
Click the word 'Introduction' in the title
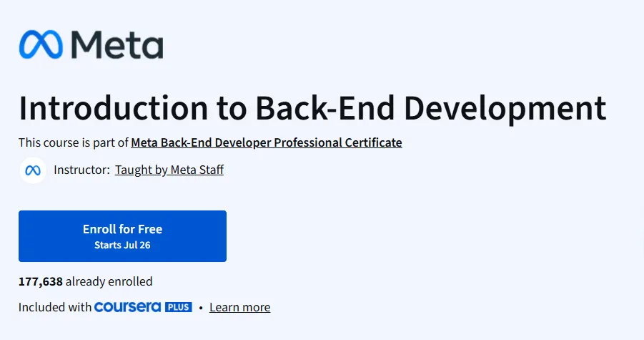click(x=114, y=108)
